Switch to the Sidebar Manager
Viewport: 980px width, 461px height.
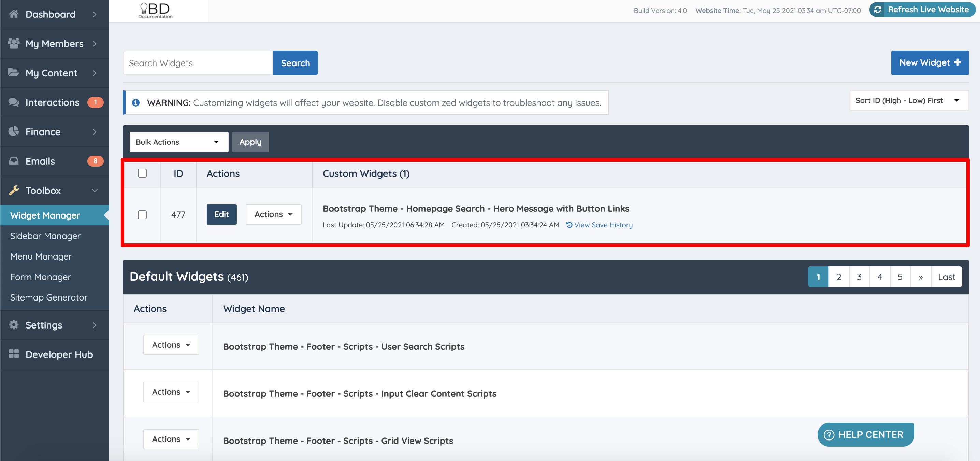point(45,236)
